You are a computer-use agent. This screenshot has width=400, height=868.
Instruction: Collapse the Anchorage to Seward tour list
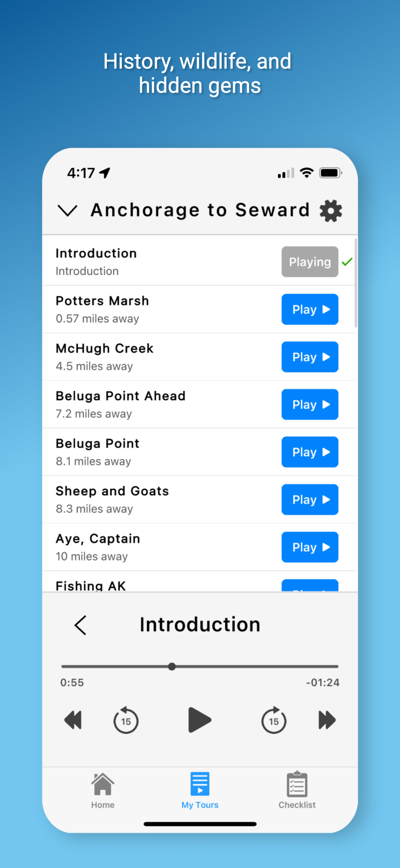pyautogui.click(x=67, y=210)
